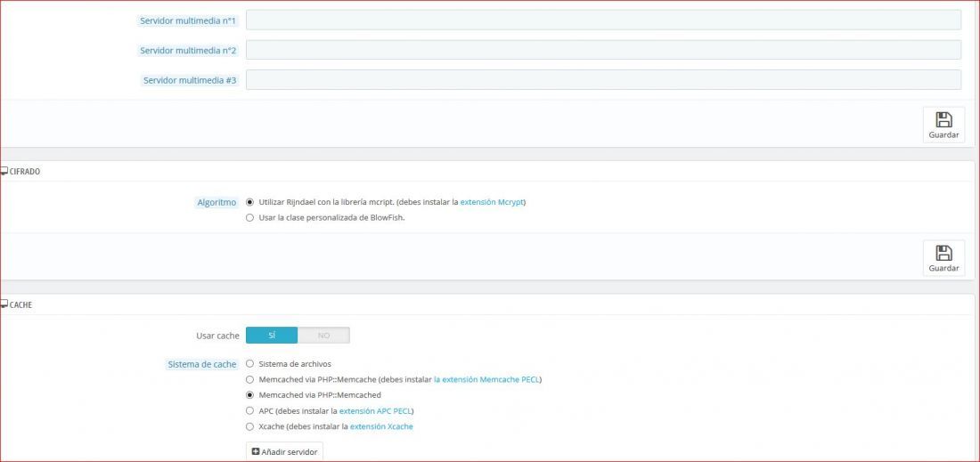Click the Servidor multimedia #3 input field
980x462 pixels.
click(603, 80)
